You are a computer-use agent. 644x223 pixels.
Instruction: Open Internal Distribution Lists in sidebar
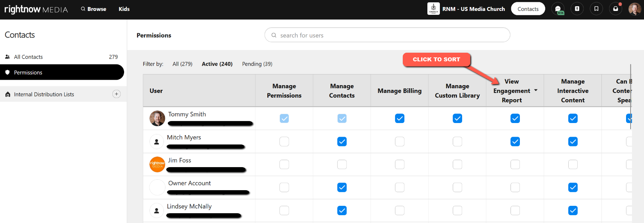[x=44, y=94]
